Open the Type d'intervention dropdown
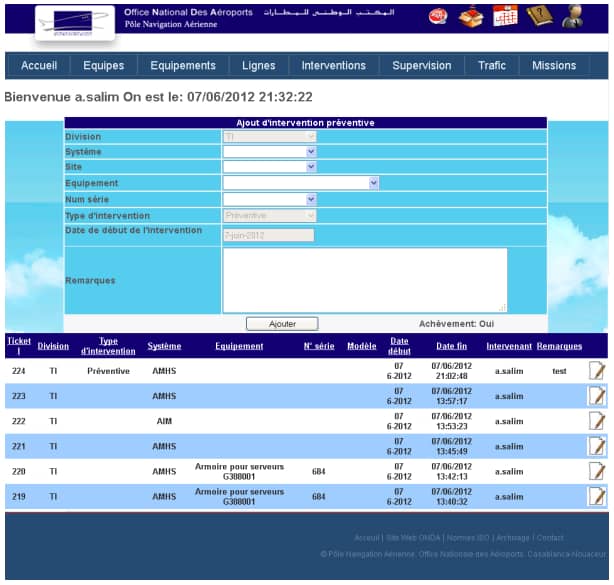Image resolution: width=614 pixels, height=585 pixels. 269,215
